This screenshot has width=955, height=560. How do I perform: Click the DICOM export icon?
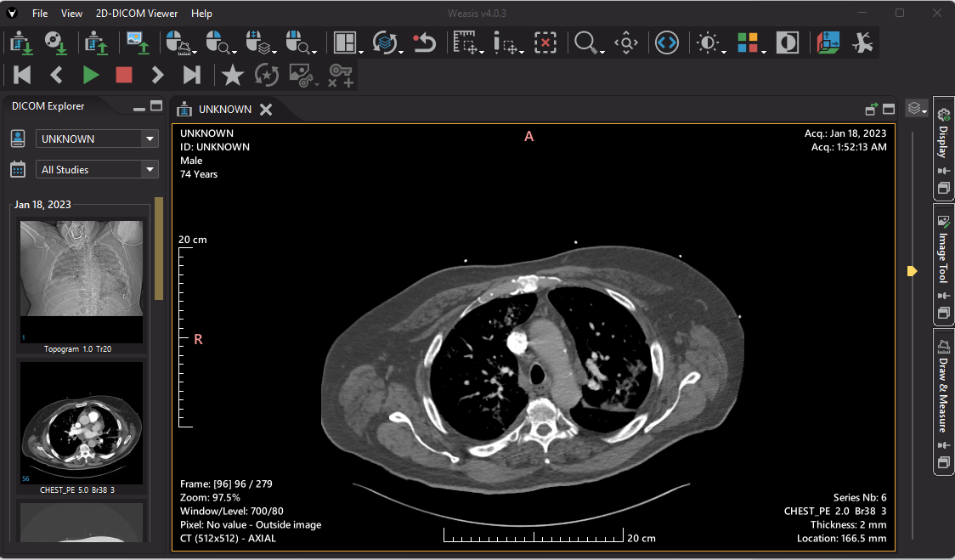(96, 43)
